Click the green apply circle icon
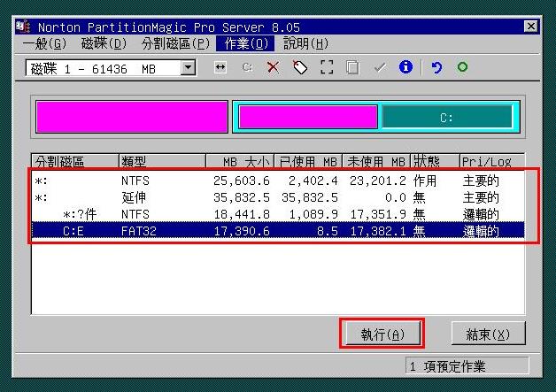 pos(462,66)
